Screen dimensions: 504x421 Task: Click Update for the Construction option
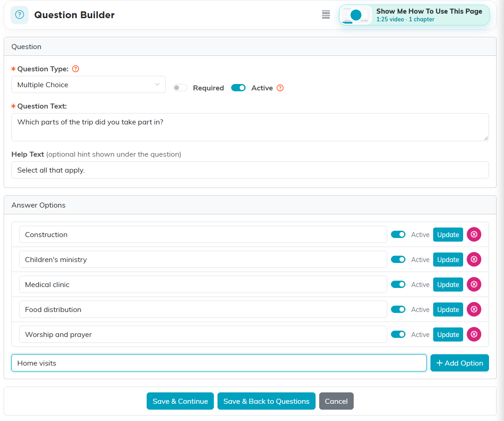tap(448, 234)
